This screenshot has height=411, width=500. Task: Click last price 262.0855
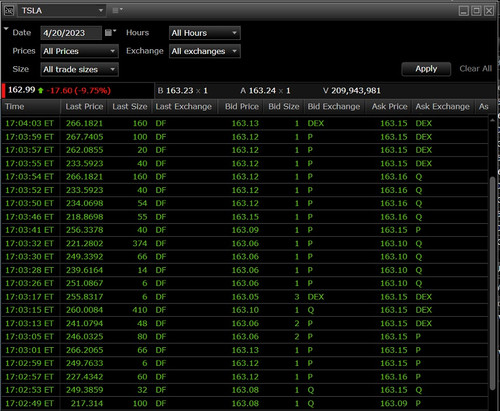(84, 150)
